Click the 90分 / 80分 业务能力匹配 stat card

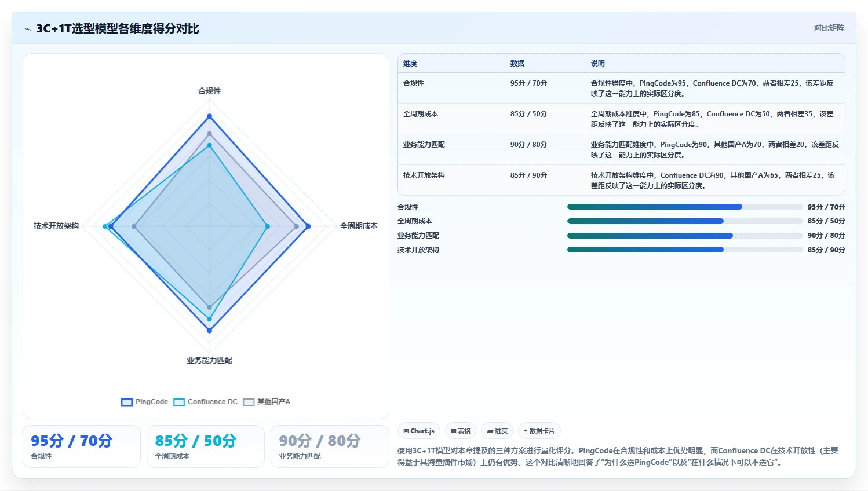(x=330, y=446)
